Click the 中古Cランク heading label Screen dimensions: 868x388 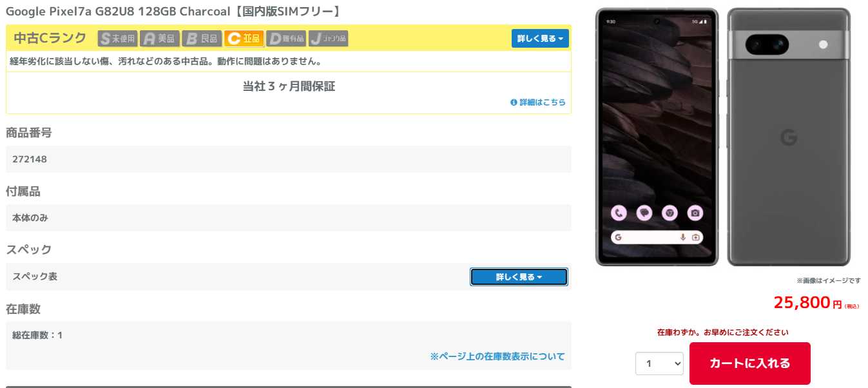[x=50, y=38]
